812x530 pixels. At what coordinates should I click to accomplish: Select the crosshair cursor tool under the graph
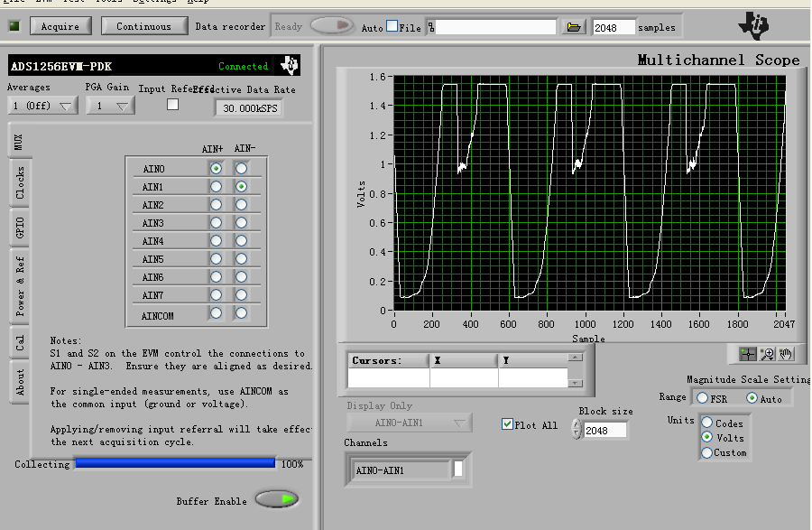click(747, 354)
